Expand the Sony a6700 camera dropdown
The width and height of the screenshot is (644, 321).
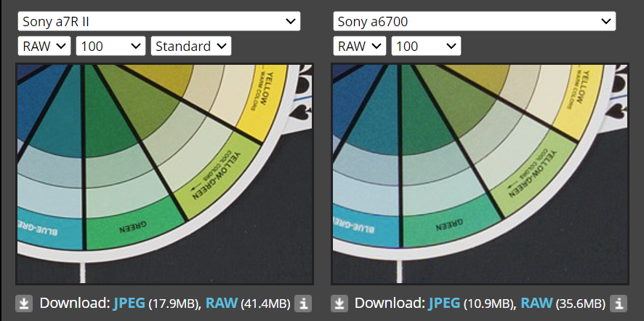pyautogui.click(x=474, y=21)
